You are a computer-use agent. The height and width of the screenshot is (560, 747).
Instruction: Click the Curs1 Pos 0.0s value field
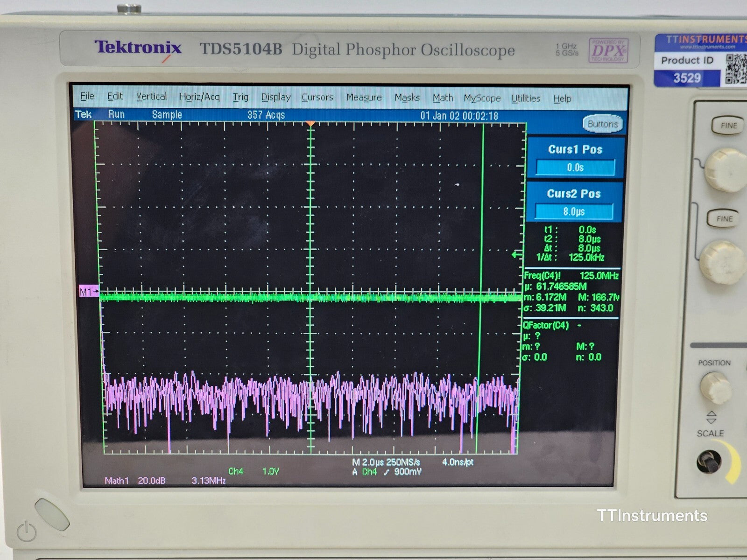(x=576, y=167)
